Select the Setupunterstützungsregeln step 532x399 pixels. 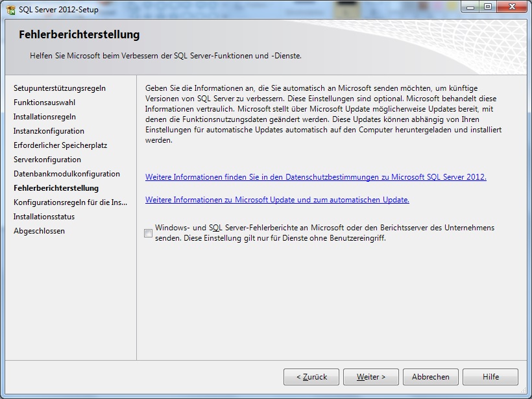tap(60, 88)
